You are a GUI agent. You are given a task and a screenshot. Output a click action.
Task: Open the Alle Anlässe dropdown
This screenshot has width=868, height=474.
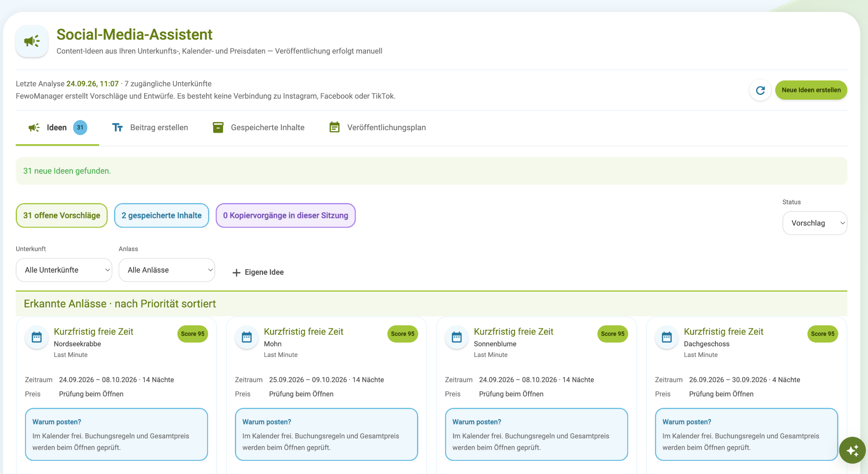point(167,270)
